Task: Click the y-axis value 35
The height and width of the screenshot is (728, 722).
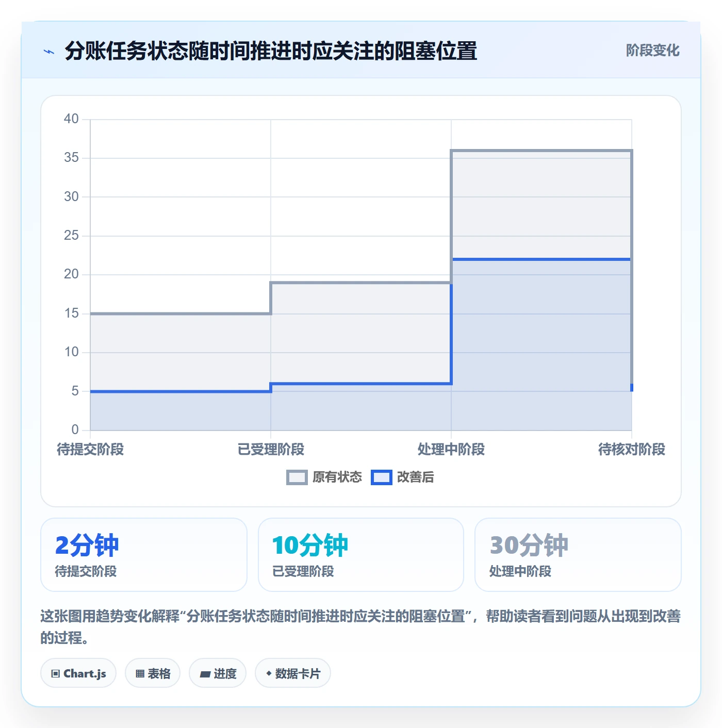Action: click(x=71, y=158)
